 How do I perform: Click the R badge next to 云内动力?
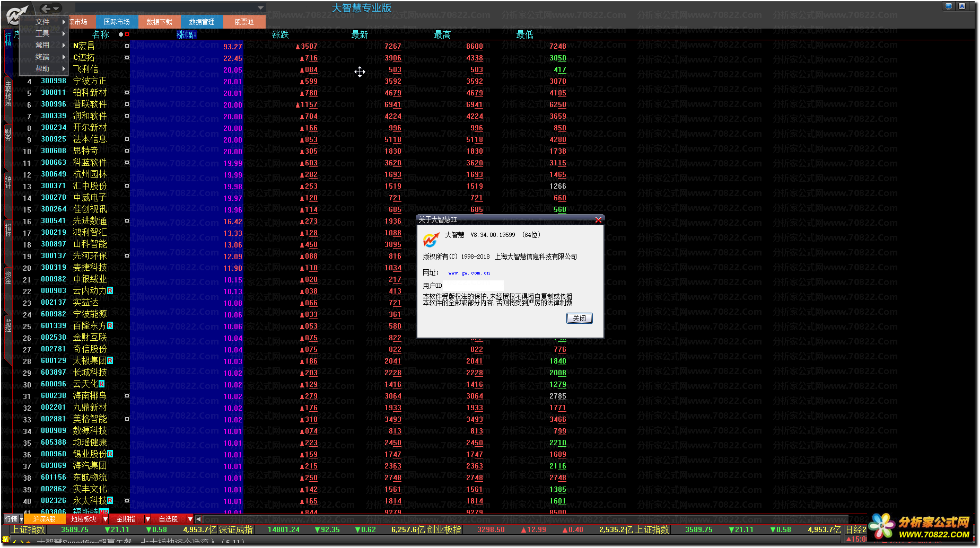coord(110,290)
